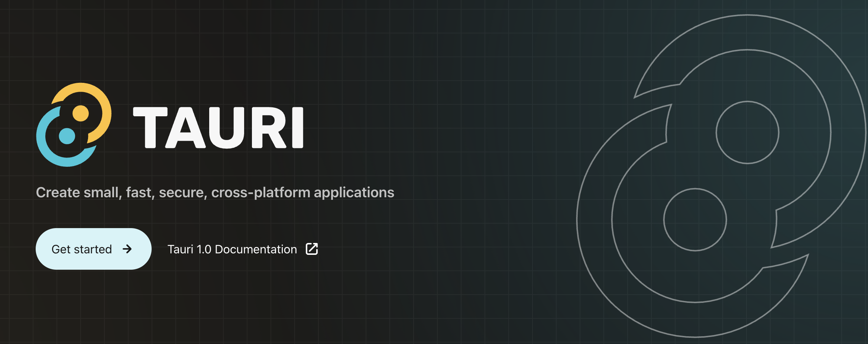The width and height of the screenshot is (868, 344).
Task: Click the Tauri circular logo icon
Action: pos(74,125)
